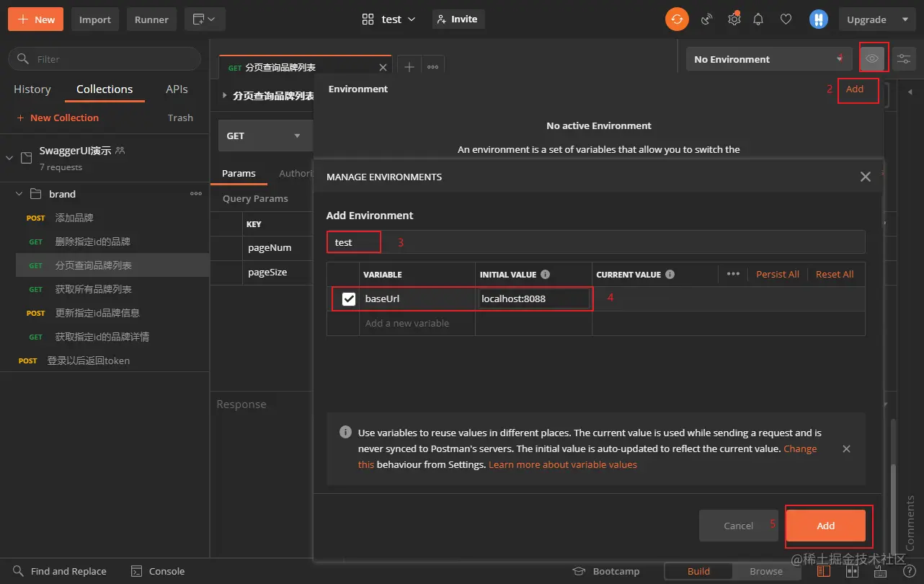
Task: Open the test workspace dropdown
Action: (389, 19)
